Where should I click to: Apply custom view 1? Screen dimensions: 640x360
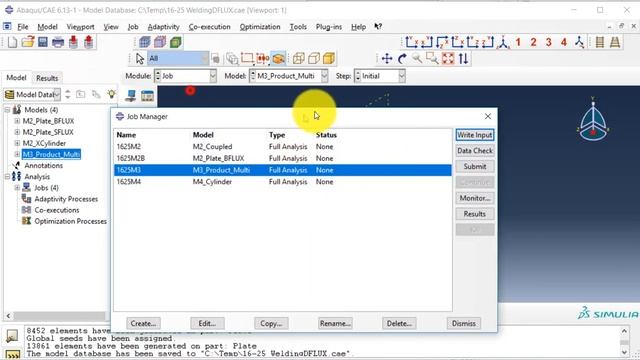tap(518, 42)
